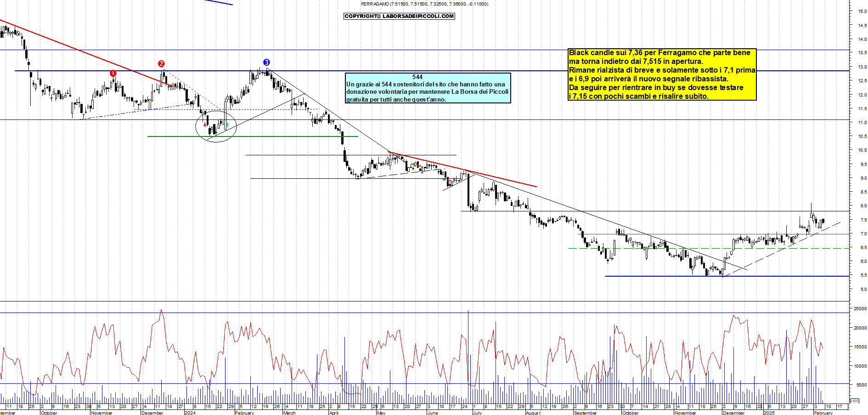Click line 'ma torna indietro dai 7,515'

[636, 61]
